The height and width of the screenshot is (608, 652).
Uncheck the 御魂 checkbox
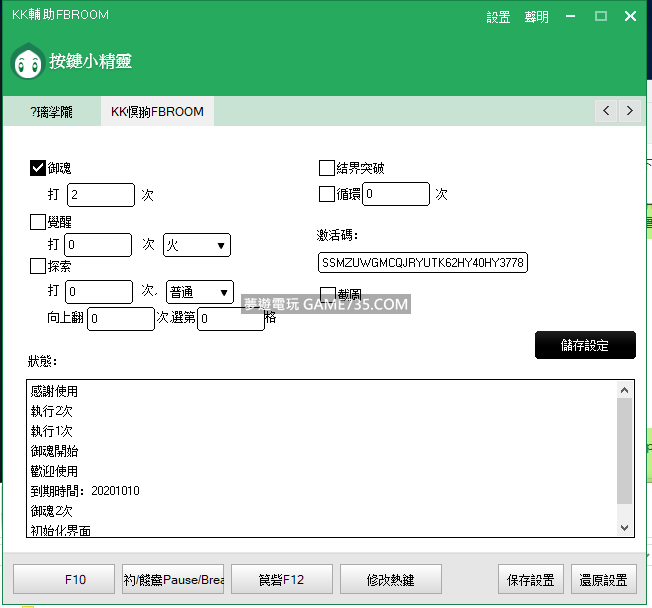38,168
